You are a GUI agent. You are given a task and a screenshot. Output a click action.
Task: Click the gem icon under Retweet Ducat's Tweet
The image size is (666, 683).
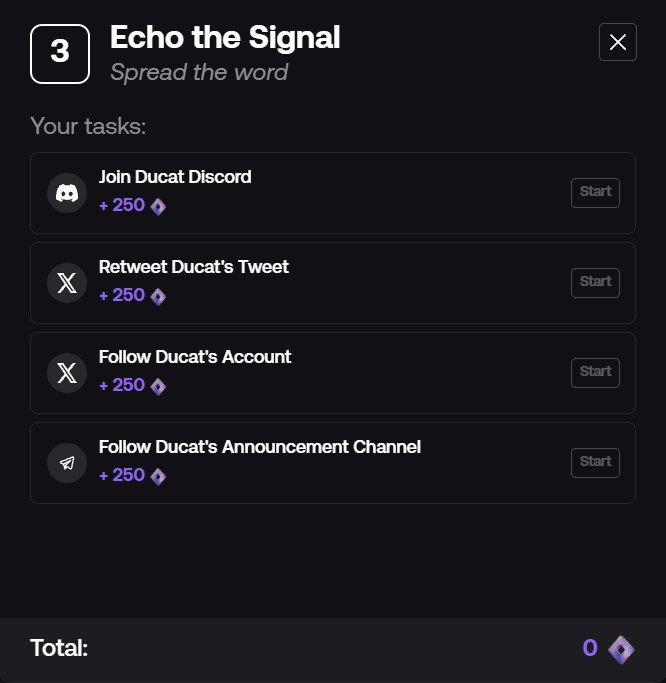[x=158, y=297]
